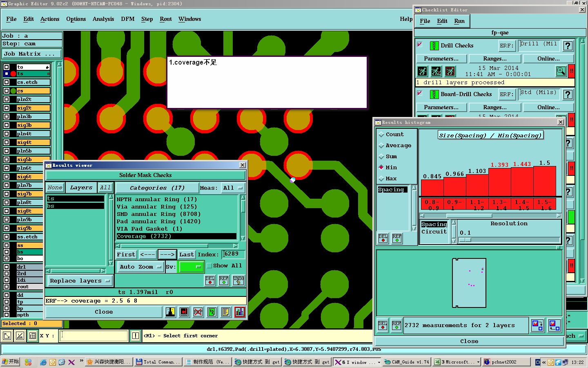Image resolution: width=588 pixels, height=368 pixels.
Task: Click the Index input field
Action: (233, 254)
